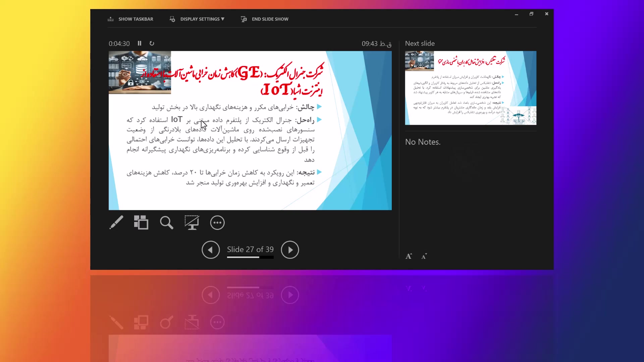
Task: Open the see all slides grid
Action: coord(141,223)
